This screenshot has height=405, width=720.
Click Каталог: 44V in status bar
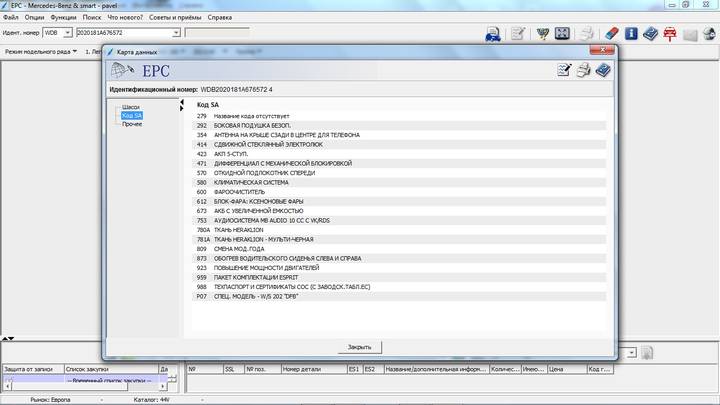tap(152, 400)
